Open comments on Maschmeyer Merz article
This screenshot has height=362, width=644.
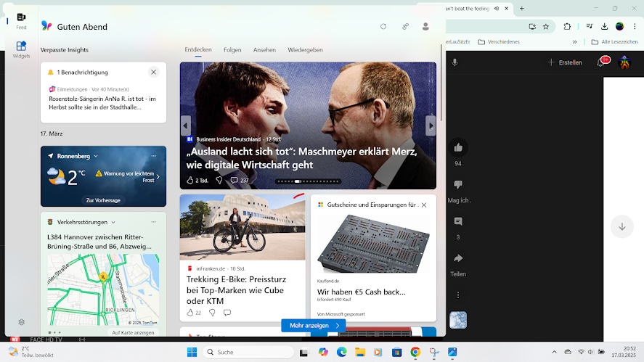(x=240, y=180)
